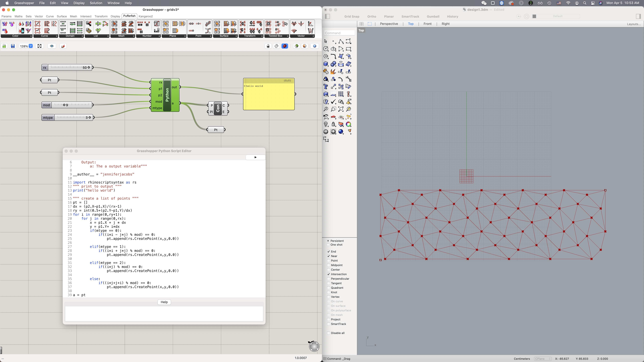The width and height of the screenshot is (644, 362).
Task: Expand the Color panel in Pufferfish ribbon
Action: pyautogui.click(x=31, y=36)
